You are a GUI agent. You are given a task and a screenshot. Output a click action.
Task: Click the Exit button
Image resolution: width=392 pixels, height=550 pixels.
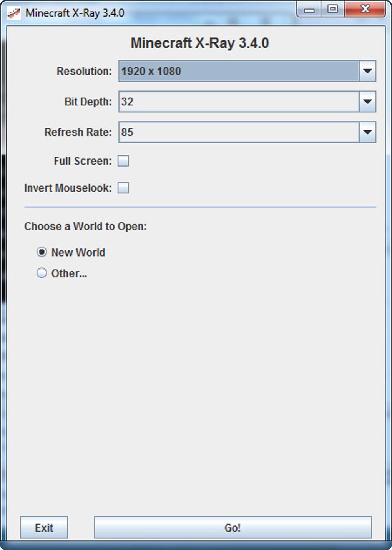pos(44,528)
